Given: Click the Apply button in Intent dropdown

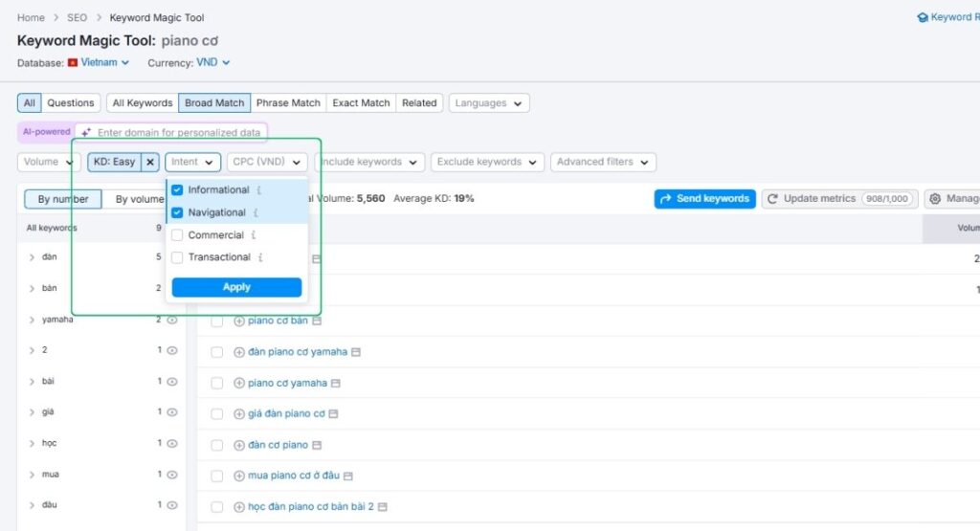Looking at the screenshot, I should tap(237, 287).
